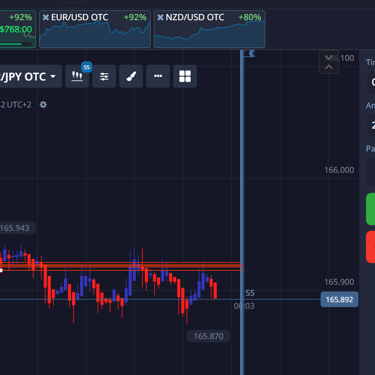Screen dimensions: 375x375
Task: Click the high price label 165.943
Action: pyautogui.click(x=17, y=228)
